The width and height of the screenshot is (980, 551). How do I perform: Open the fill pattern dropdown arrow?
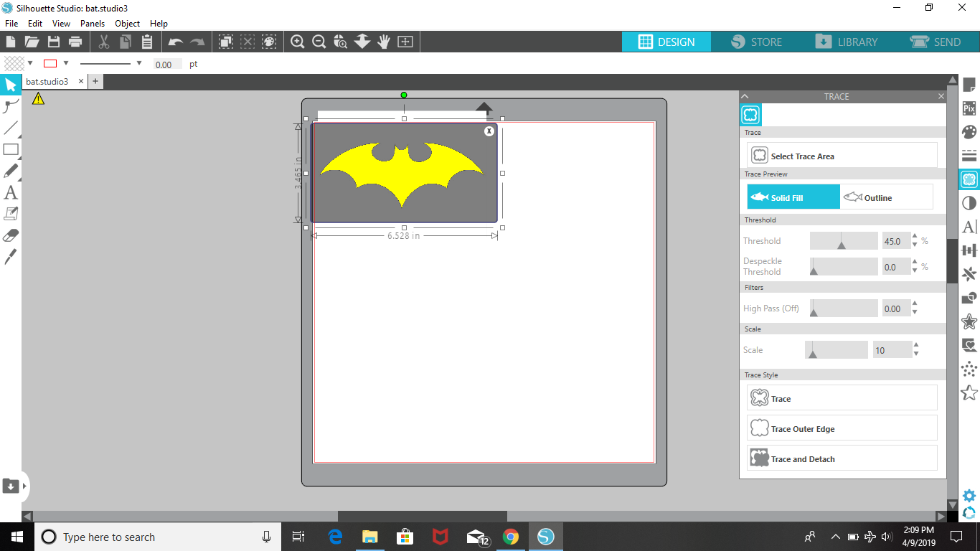[x=30, y=63]
